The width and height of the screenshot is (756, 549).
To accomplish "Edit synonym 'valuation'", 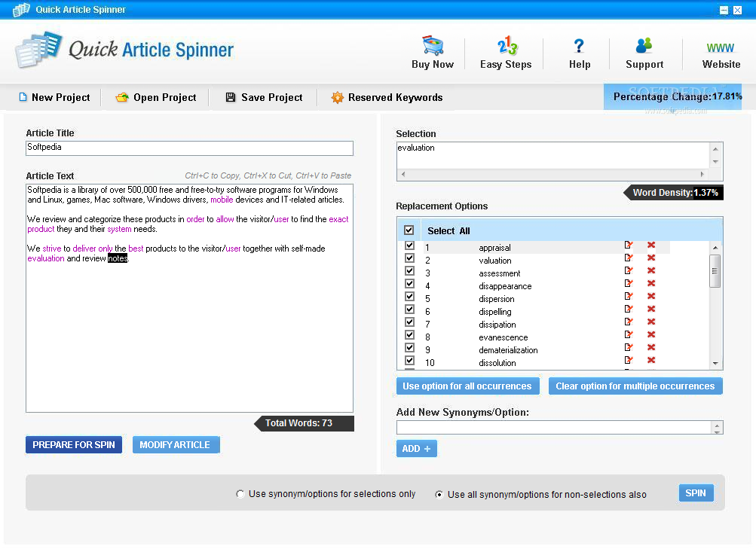I will coord(628,258).
